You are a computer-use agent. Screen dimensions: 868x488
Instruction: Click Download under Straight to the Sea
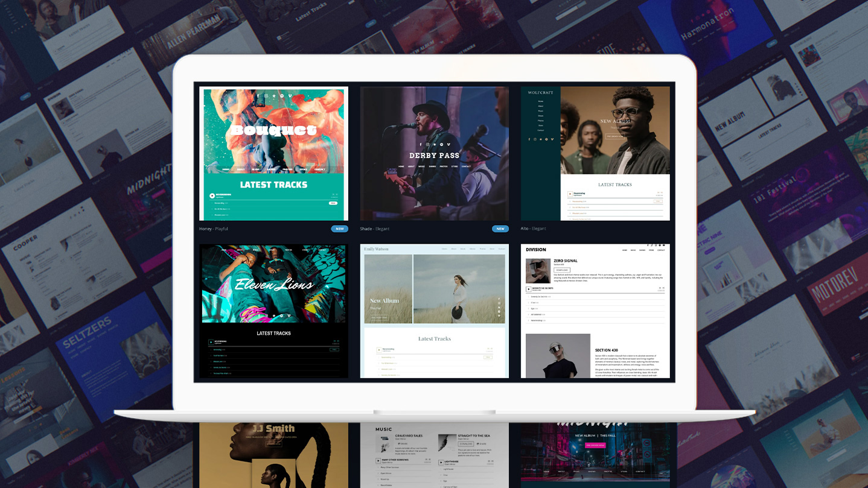[x=466, y=443]
